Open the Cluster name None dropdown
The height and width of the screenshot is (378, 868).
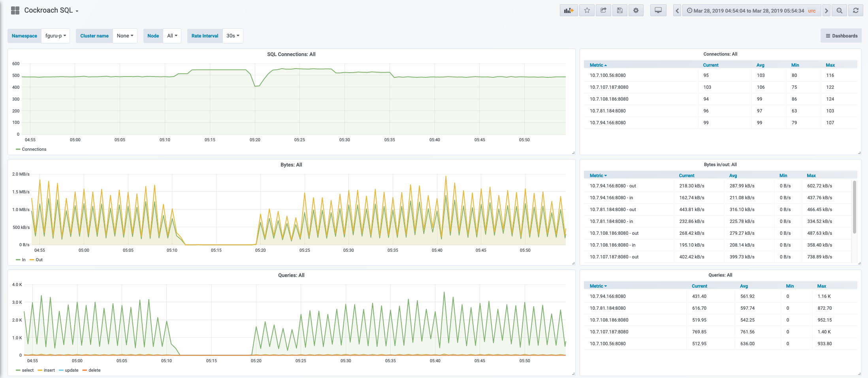[125, 36]
